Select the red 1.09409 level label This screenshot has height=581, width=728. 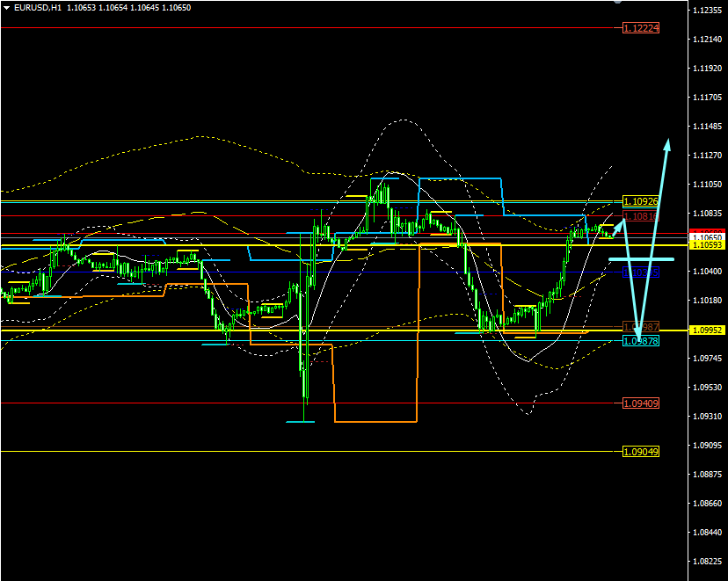coord(641,403)
